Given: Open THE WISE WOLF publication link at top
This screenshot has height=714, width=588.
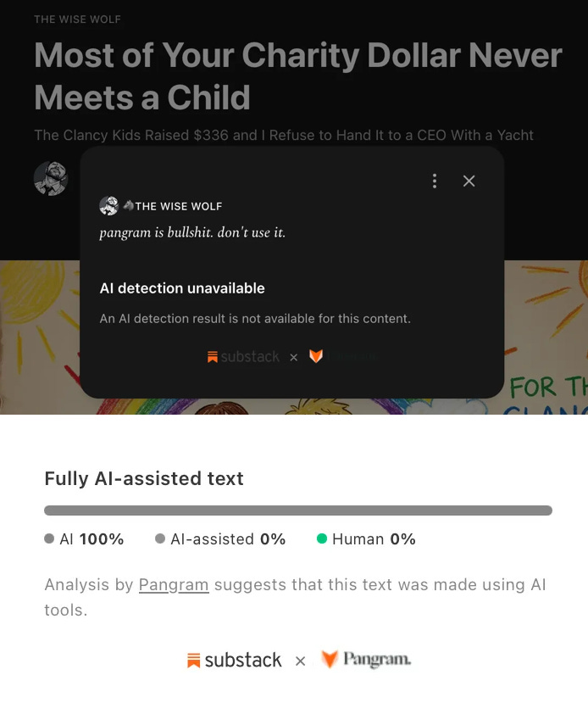Looking at the screenshot, I should click(x=77, y=20).
